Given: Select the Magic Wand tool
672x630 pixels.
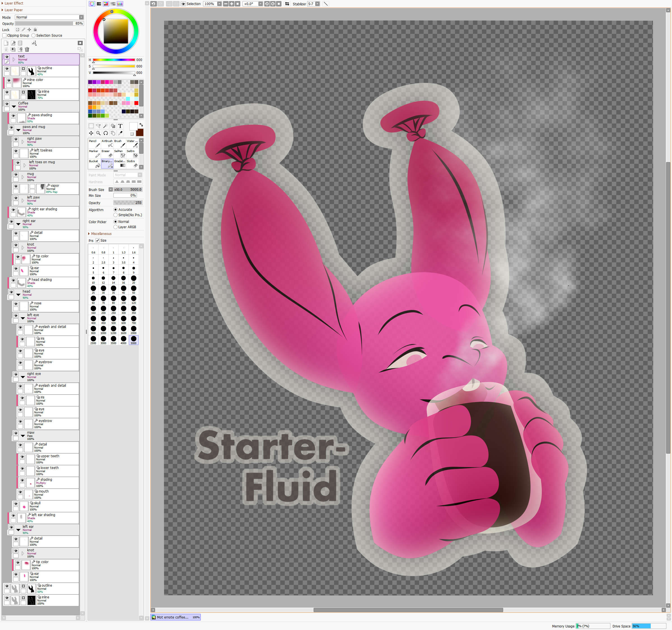Looking at the screenshot, I should coord(106,126).
